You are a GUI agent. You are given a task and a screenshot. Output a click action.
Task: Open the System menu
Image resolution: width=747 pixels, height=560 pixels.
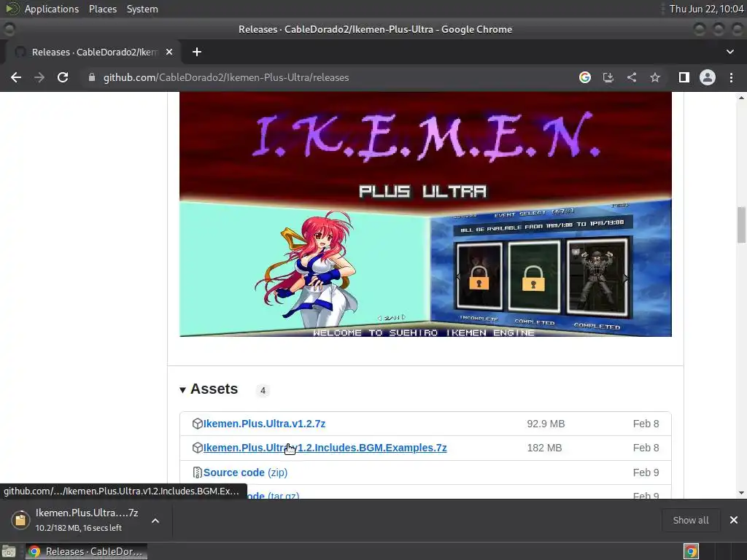click(x=142, y=9)
